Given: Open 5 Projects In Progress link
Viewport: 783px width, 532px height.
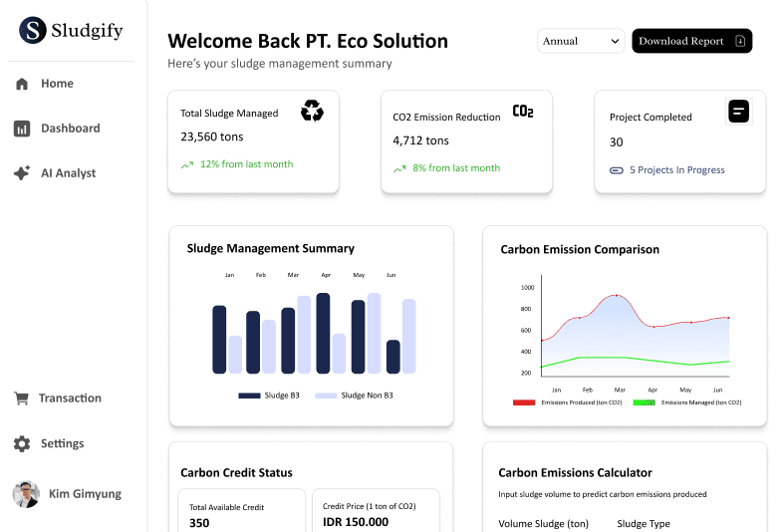Looking at the screenshot, I should (676, 169).
